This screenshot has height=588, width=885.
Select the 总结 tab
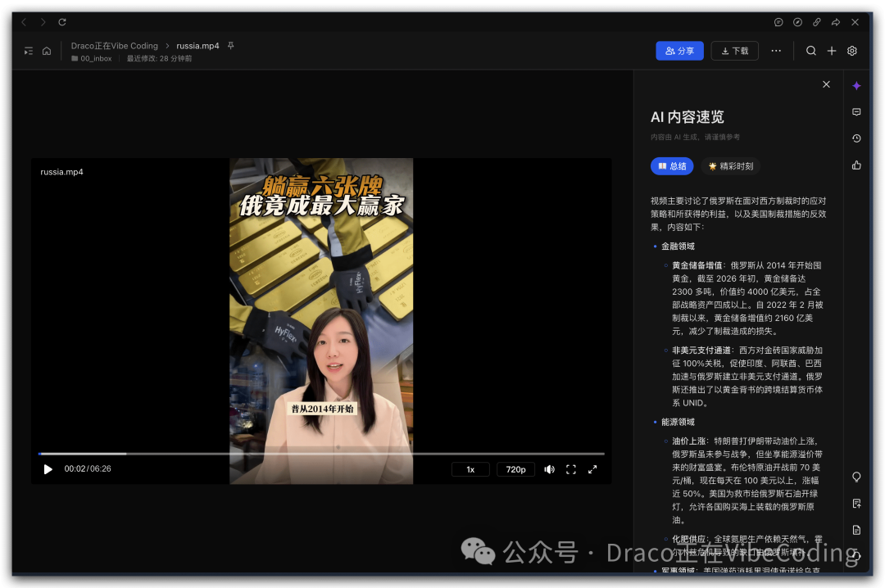(672, 166)
